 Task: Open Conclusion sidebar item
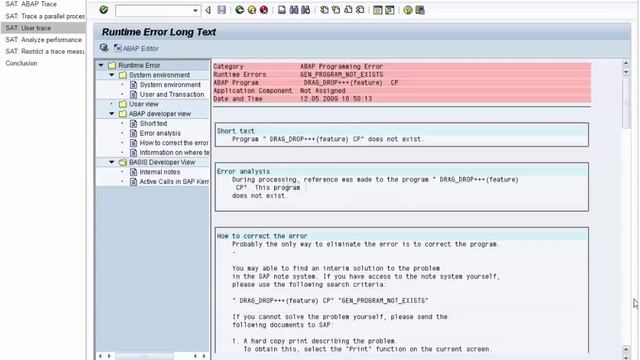click(21, 63)
